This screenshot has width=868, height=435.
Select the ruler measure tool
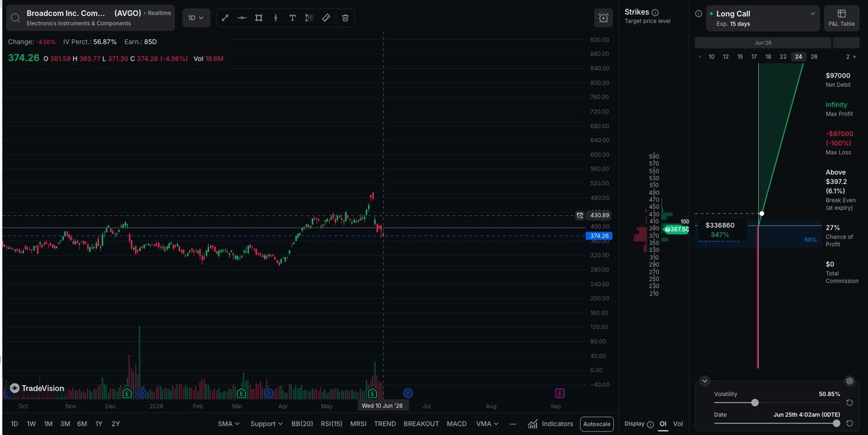(326, 17)
